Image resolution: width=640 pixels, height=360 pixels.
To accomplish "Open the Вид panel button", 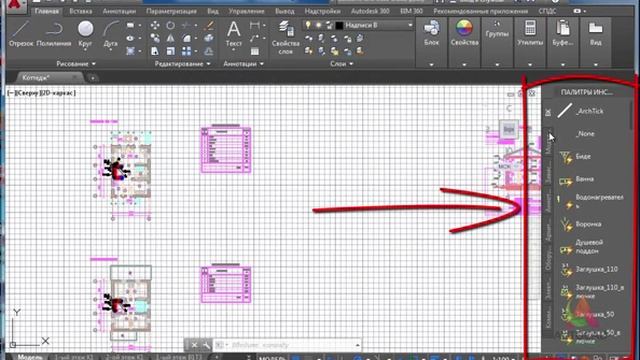I will (x=596, y=33).
